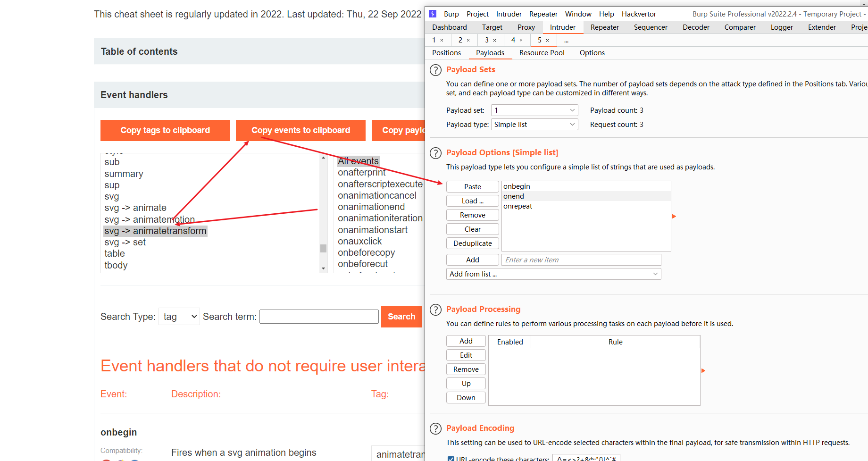Switch to the Logger tab
The height and width of the screenshot is (461, 868).
(782, 27)
